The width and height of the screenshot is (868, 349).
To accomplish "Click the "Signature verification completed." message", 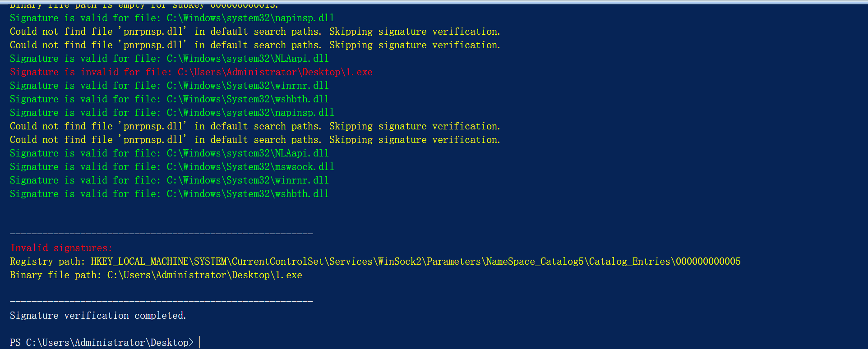I will pos(98,316).
